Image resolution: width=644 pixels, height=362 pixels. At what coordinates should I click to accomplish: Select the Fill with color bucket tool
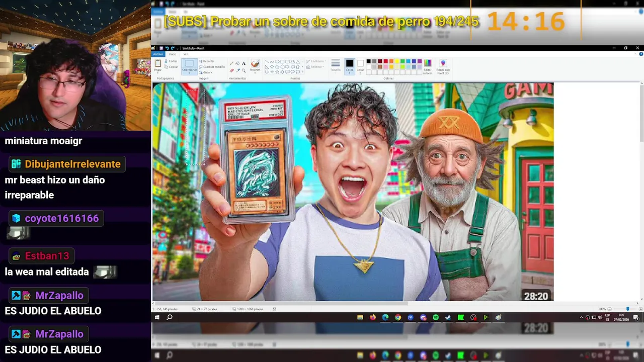[x=237, y=63]
